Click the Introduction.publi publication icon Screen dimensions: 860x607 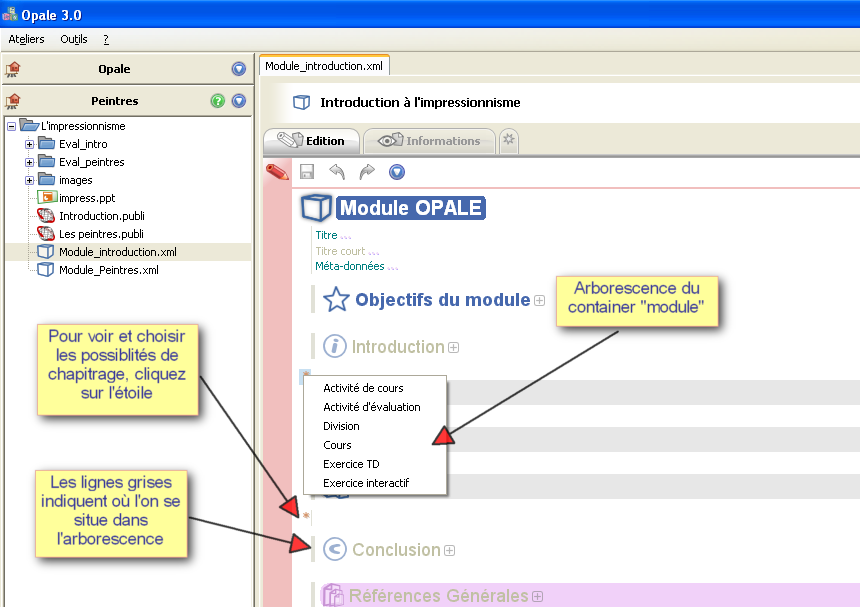point(46,215)
